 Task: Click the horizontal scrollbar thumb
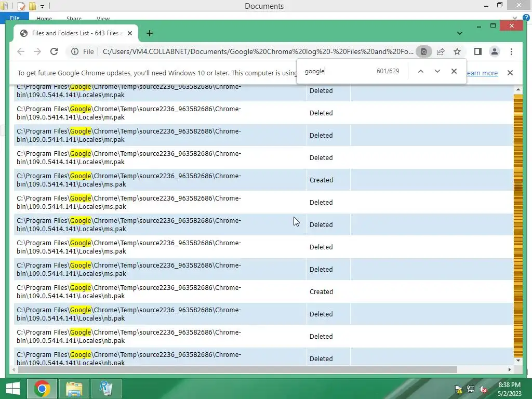tap(237, 369)
